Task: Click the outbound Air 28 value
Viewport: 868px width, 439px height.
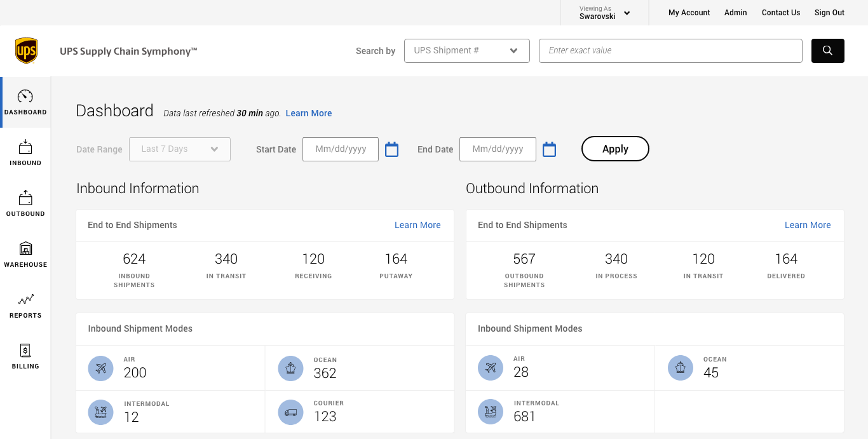Action: pyautogui.click(x=521, y=372)
